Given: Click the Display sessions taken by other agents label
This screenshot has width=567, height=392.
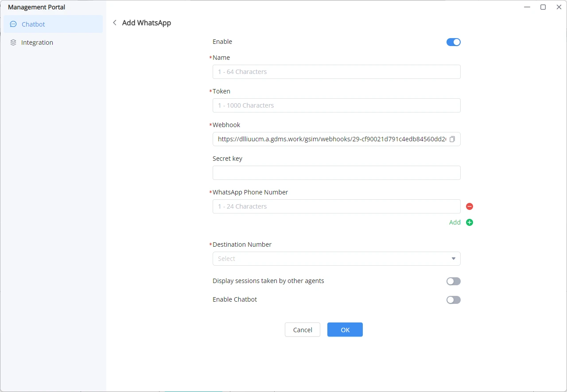Looking at the screenshot, I should tap(268, 281).
